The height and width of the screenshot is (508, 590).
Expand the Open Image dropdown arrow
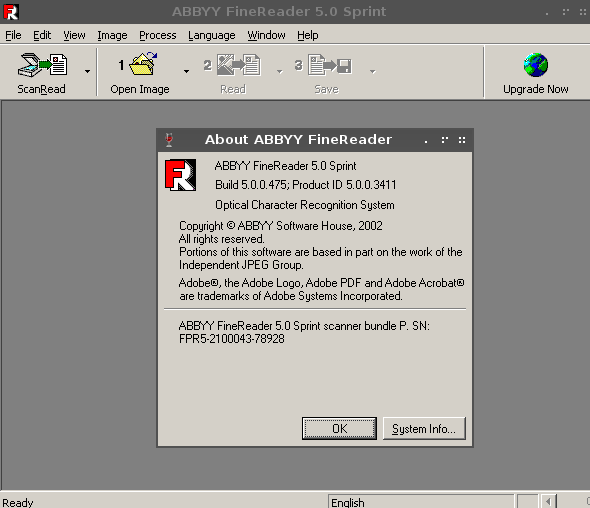[x=186, y=71]
